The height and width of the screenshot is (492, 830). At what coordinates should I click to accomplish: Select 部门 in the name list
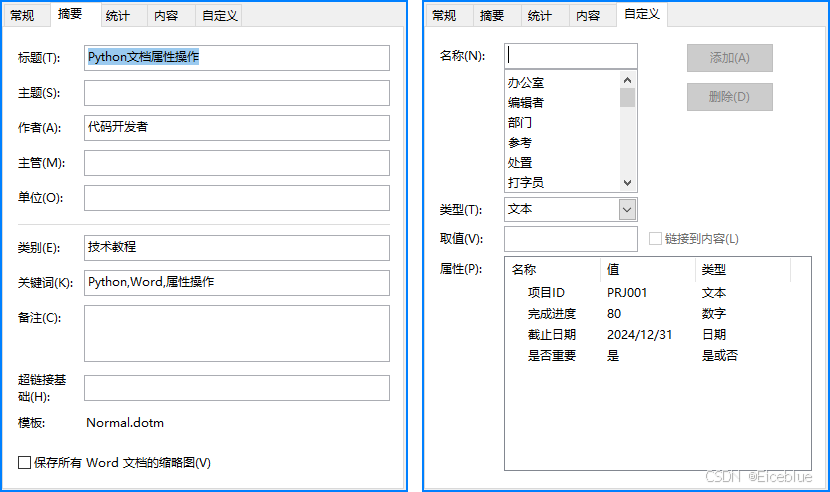coord(562,122)
